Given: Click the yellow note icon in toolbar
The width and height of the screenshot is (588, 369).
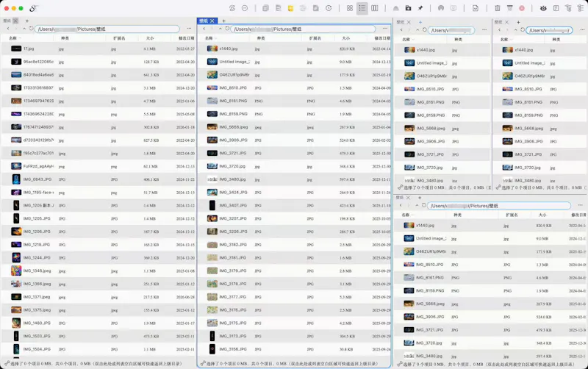Looking at the screenshot, I should (x=290, y=8).
